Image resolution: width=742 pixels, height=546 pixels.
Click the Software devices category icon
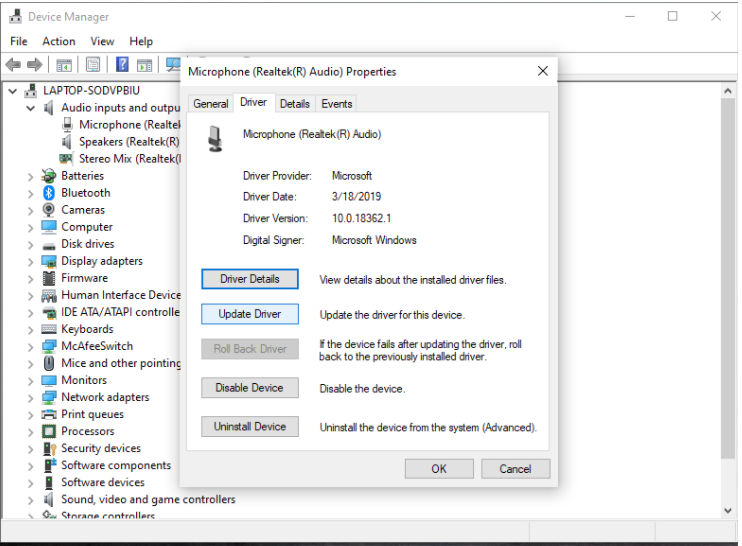pos(49,483)
